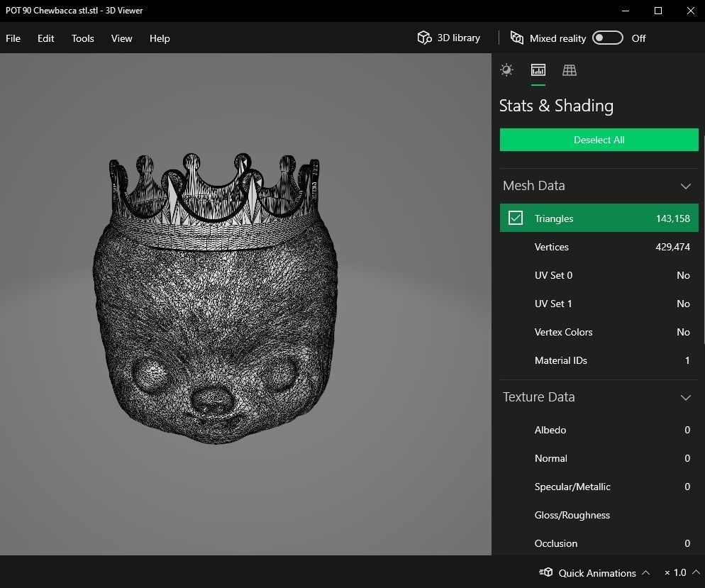Select the UV Set 1 row
The height and width of the screenshot is (588, 705).
coord(599,304)
